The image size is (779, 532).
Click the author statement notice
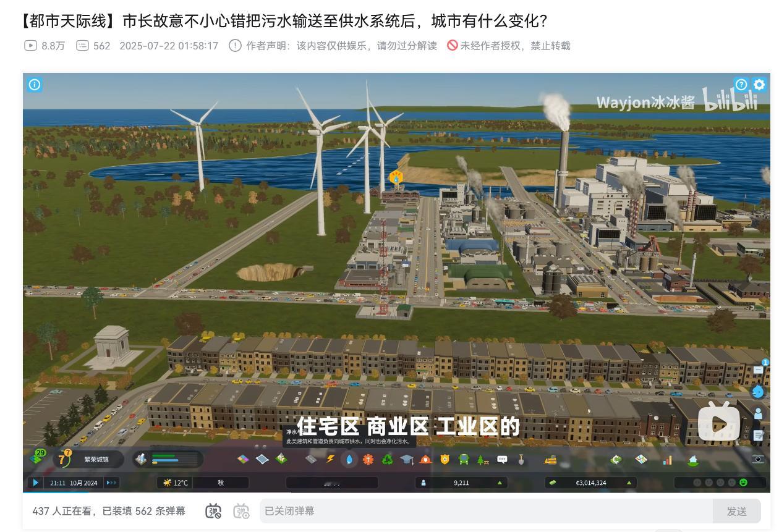click(333, 46)
